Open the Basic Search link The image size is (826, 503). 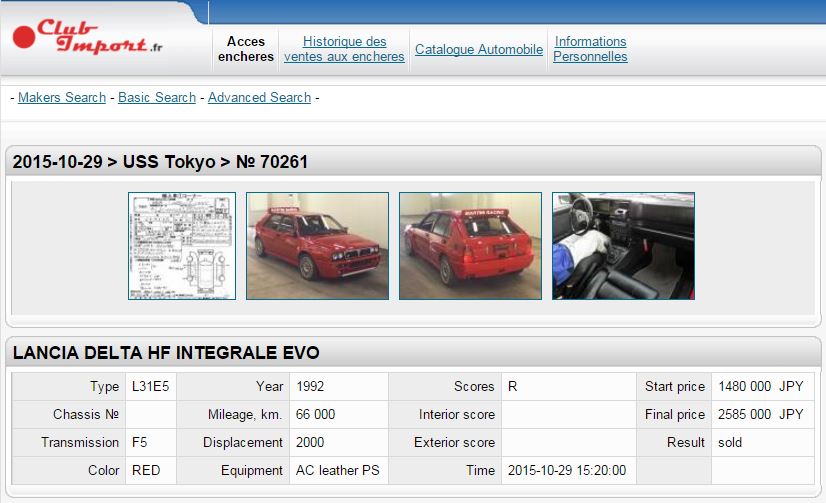pos(157,97)
